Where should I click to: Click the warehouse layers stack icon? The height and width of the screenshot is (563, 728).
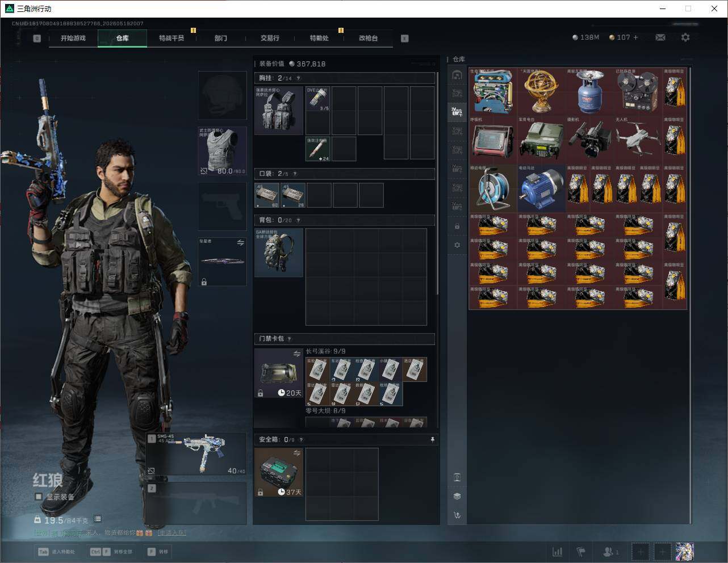pyautogui.click(x=457, y=496)
